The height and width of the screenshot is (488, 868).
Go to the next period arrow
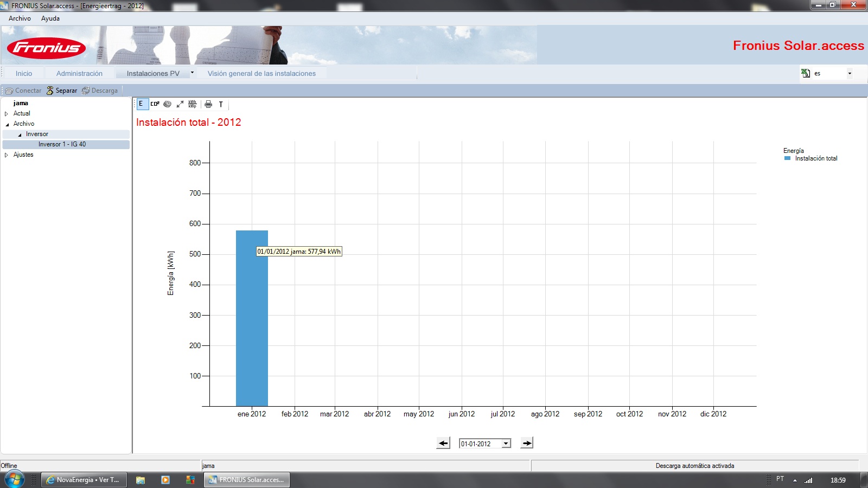coord(527,443)
